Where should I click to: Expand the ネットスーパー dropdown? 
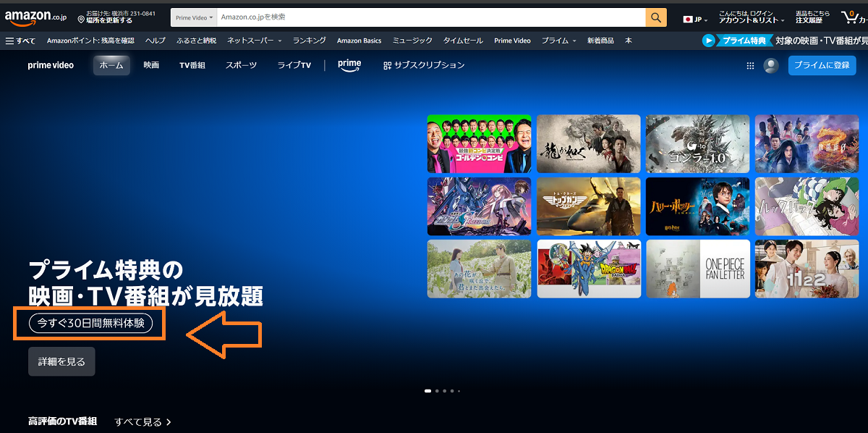click(x=254, y=41)
